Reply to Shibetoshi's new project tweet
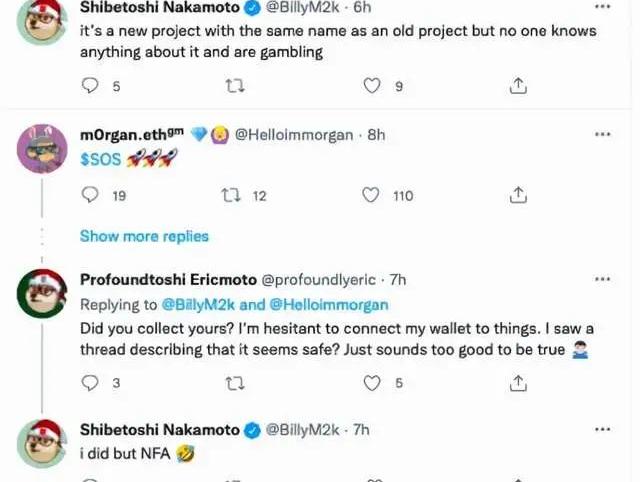 point(91,86)
